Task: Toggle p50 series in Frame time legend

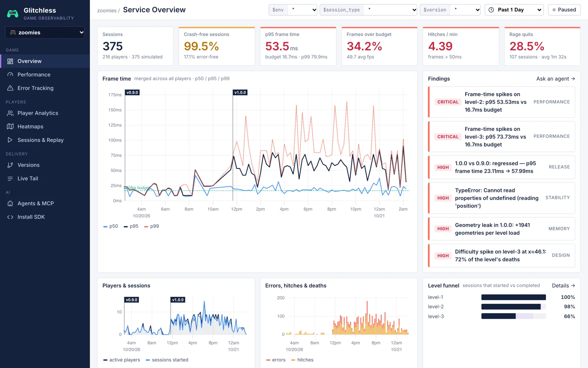Action: [x=111, y=226]
